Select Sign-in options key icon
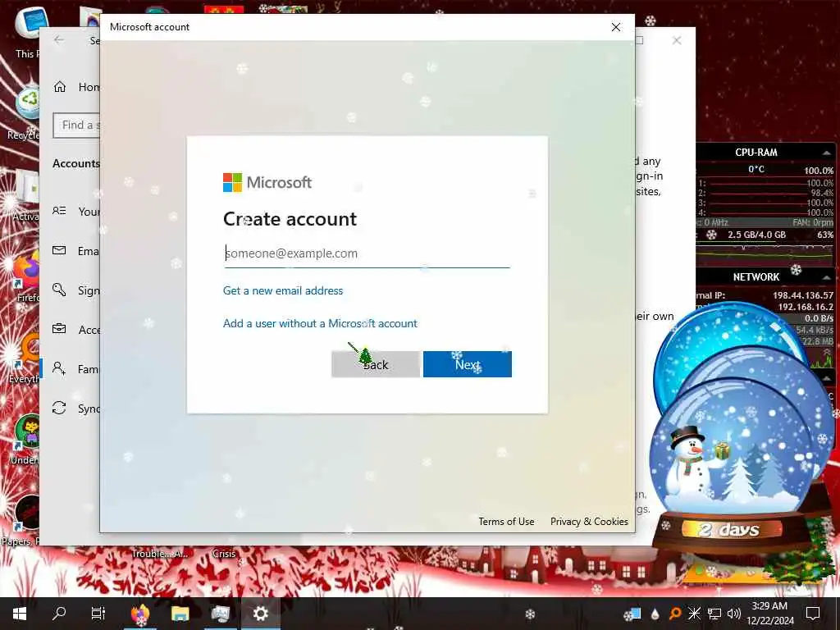The width and height of the screenshot is (840, 630). (59, 290)
